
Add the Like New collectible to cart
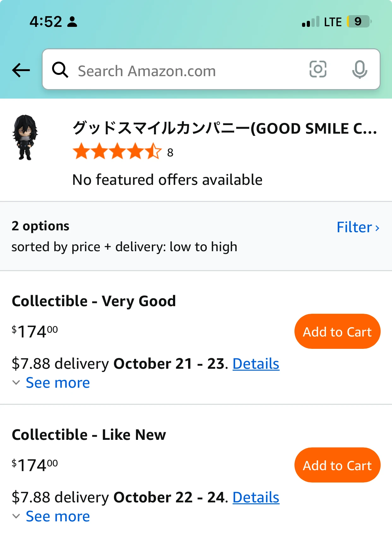(337, 465)
